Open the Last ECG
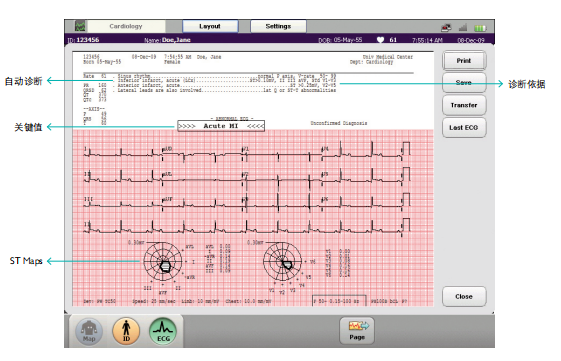561x361 pixels. (464, 128)
